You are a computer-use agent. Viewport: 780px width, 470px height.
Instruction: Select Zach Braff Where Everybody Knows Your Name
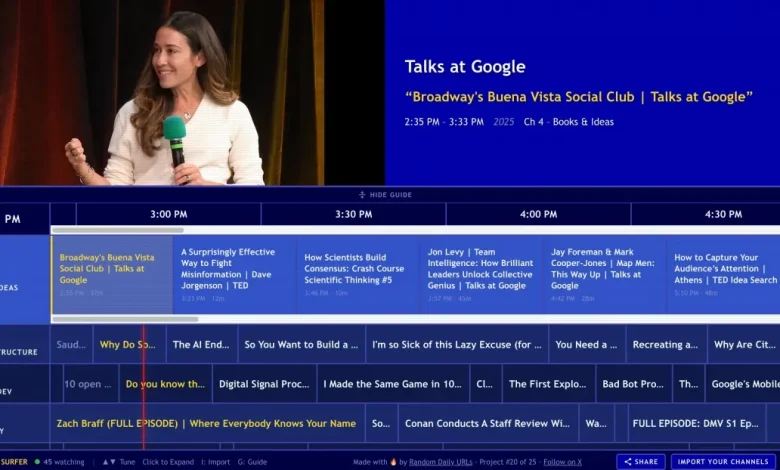point(207,423)
